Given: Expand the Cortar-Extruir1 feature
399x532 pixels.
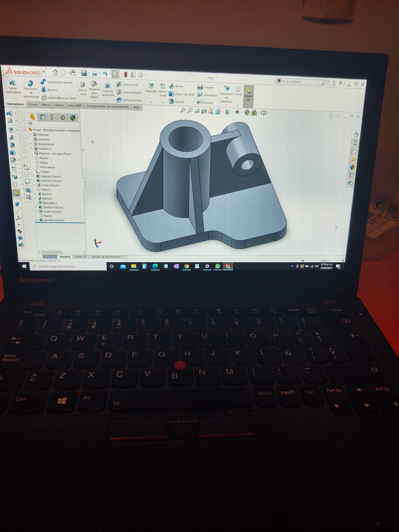Looking at the screenshot, I should pyautogui.click(x=34, y=185).
